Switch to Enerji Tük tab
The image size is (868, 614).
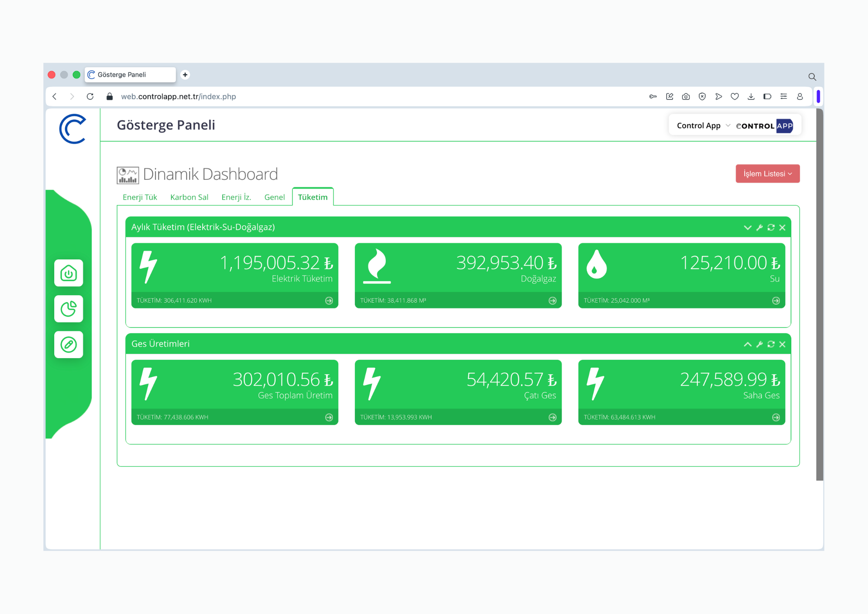(x=140, y=197)
